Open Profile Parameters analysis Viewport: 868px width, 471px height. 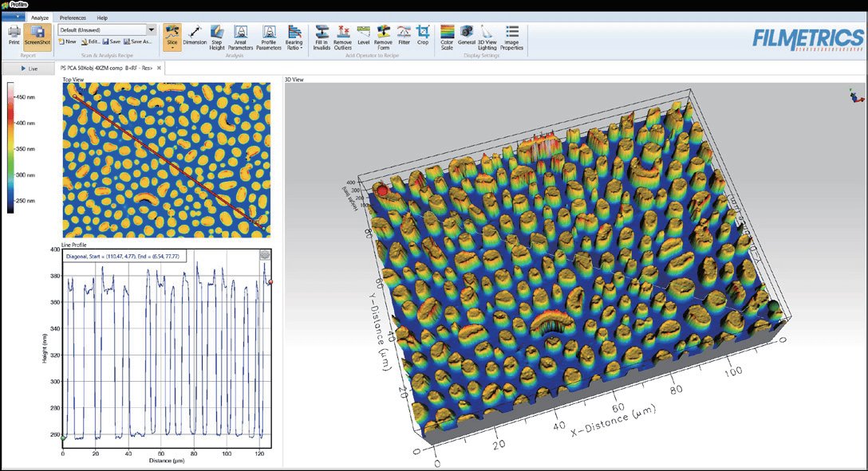[269, 37]
